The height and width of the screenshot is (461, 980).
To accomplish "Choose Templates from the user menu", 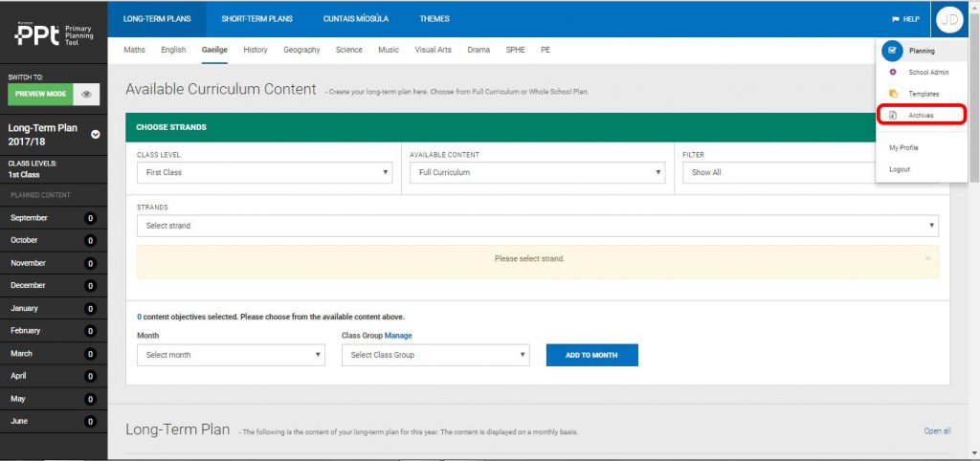I will coord(924,94).
